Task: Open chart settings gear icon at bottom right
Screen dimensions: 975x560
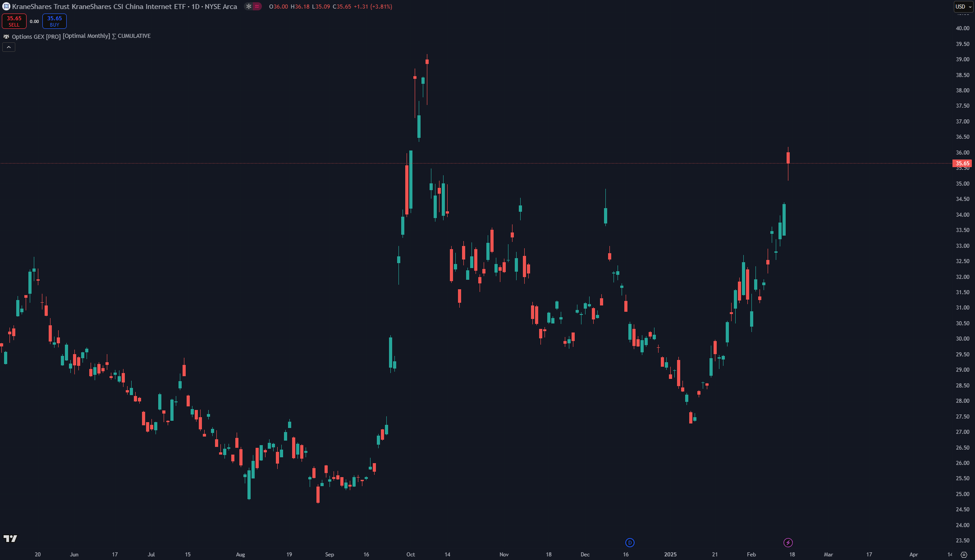Action: tap(964, 555)
